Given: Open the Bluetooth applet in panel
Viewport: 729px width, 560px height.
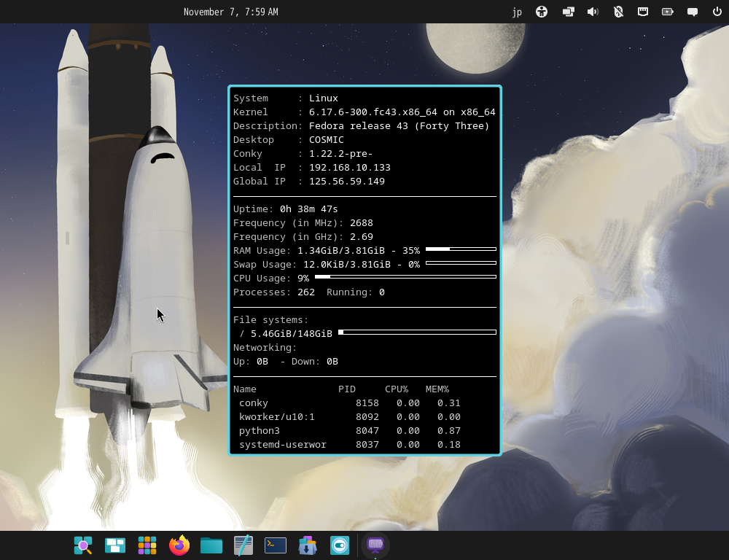Looking at the screenshot, I should point(618,12).
